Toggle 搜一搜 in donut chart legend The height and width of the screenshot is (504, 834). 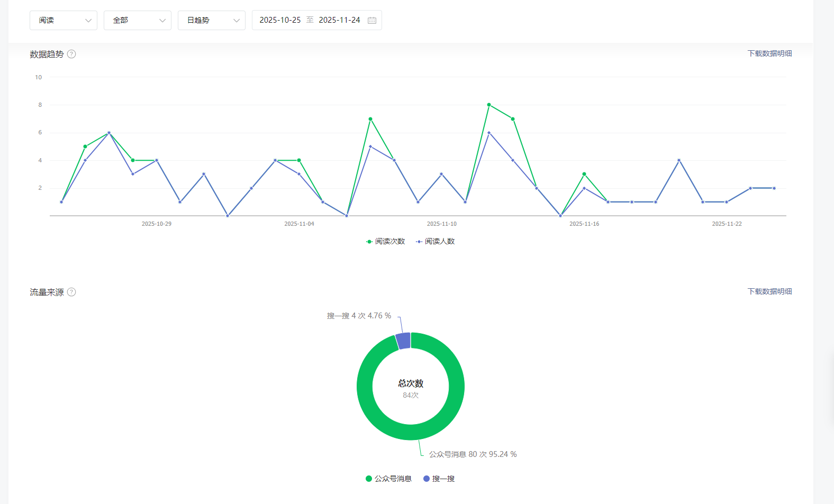[439, 479]
